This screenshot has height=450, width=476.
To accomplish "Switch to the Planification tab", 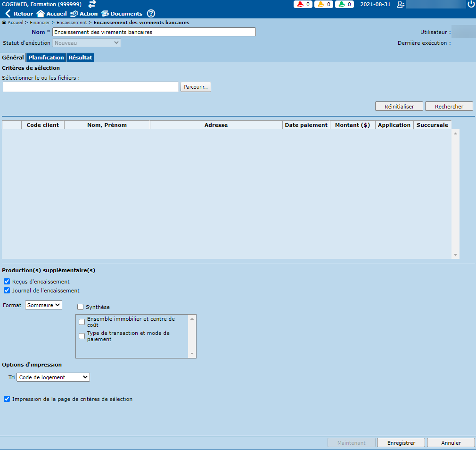I will click(x=46, y=58).
